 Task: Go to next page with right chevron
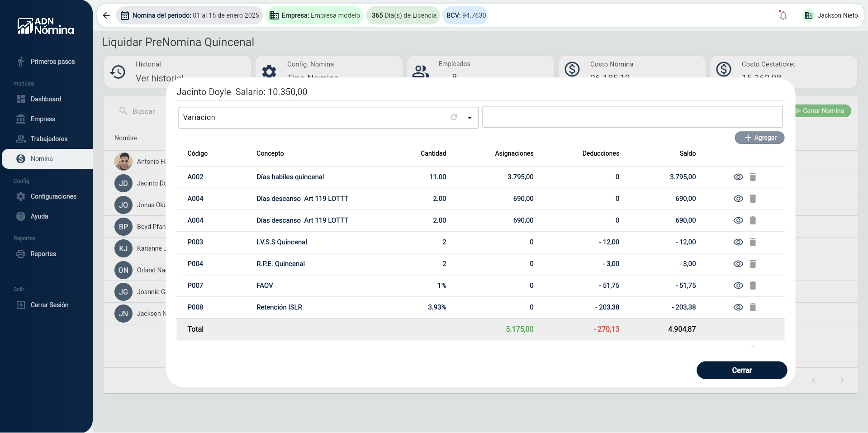(842, 381)
